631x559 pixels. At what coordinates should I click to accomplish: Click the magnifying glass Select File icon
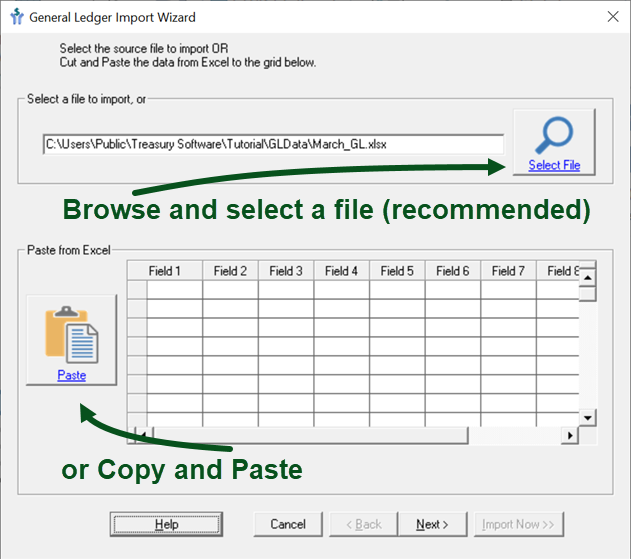pos(554,135)
